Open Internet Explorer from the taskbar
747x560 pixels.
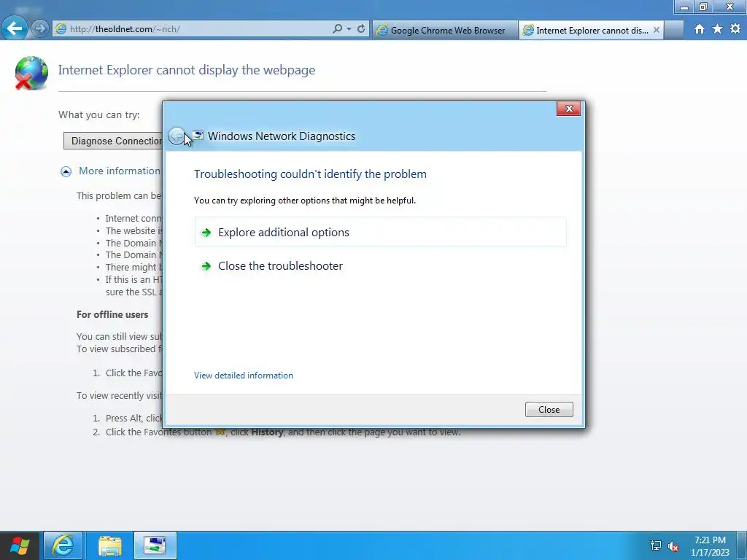63,545
